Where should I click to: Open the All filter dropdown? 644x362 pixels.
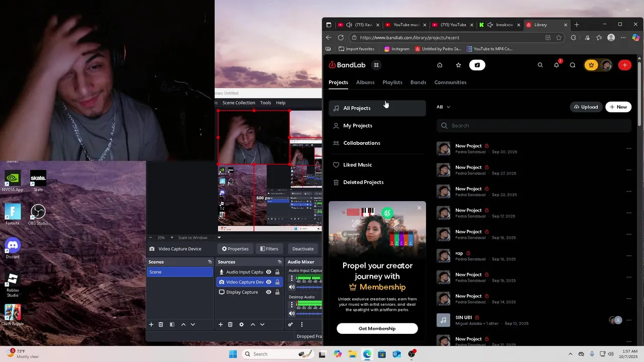click(443, 107)
